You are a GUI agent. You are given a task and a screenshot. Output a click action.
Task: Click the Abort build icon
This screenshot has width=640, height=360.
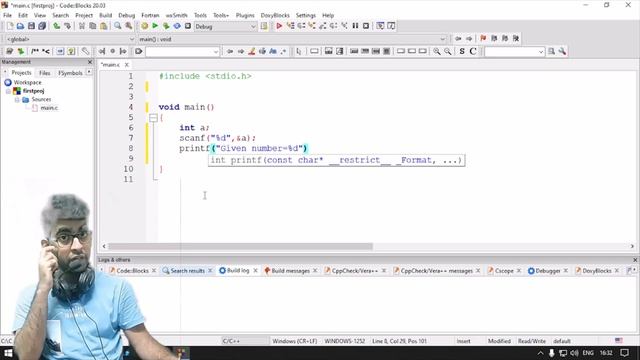pyautogui.click(x=188, y=26)
